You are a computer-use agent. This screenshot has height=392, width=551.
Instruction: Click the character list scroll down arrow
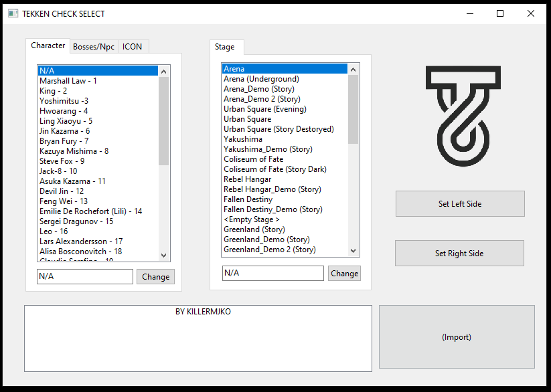pos(164,256)
